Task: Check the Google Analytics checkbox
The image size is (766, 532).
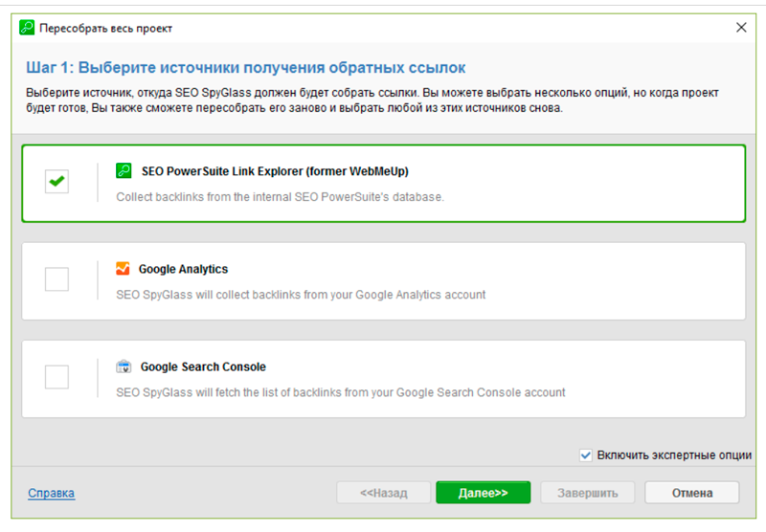Action: [x=56, y=279]
